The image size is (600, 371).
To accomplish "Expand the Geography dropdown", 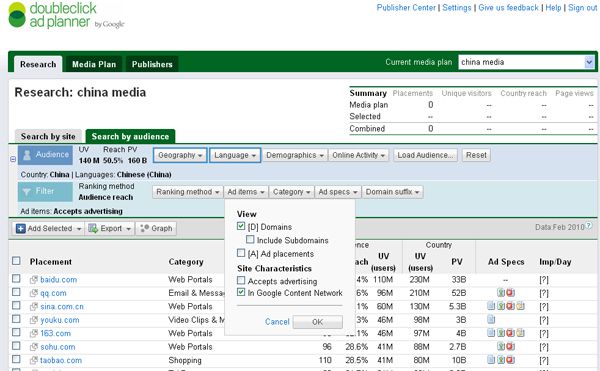I will coord(180,155).
